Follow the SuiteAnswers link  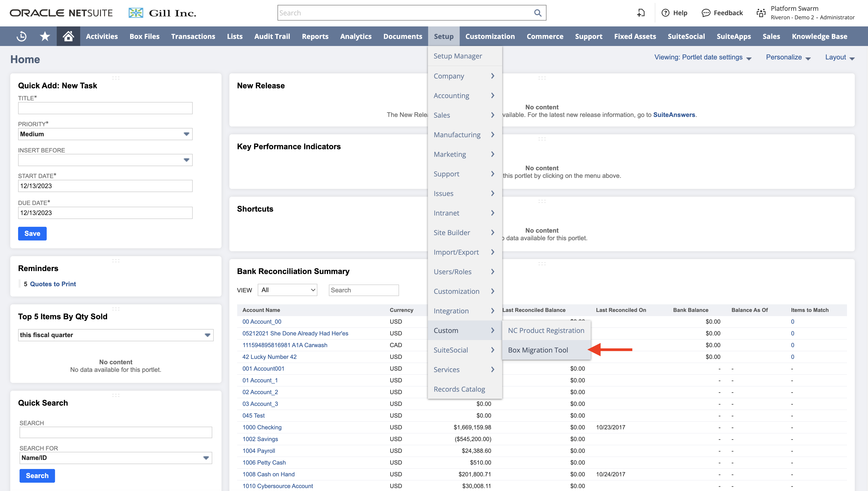(674, 115)
